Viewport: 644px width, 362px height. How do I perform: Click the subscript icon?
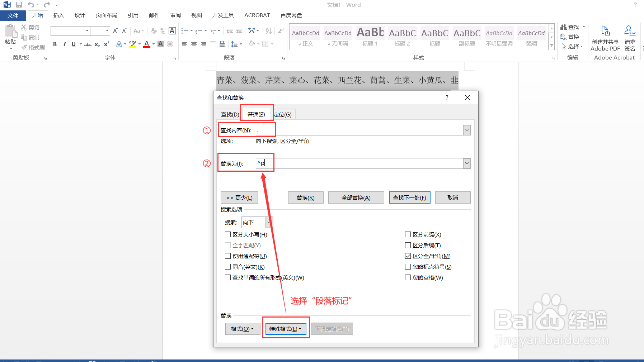pos(97,44)
